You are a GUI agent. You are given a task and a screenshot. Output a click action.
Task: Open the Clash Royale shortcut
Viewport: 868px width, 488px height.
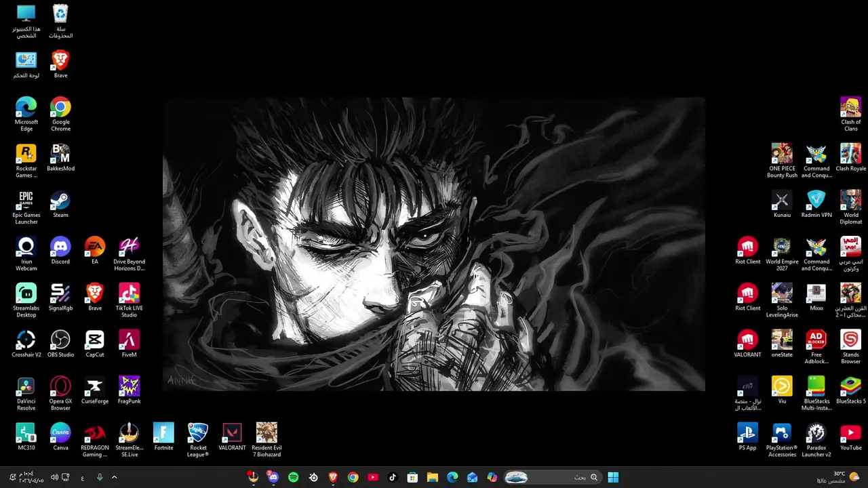point(850,157)
